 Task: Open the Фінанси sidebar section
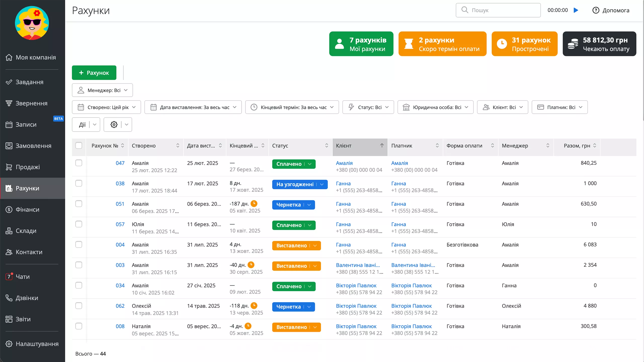pyautogui.click(x=27, y=209)
